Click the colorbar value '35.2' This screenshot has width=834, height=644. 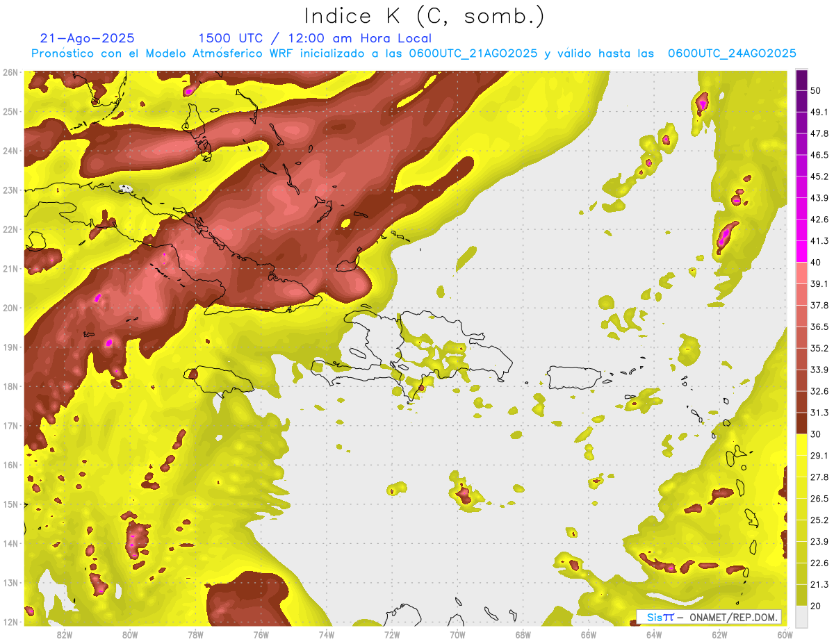[x=819, y=348]
